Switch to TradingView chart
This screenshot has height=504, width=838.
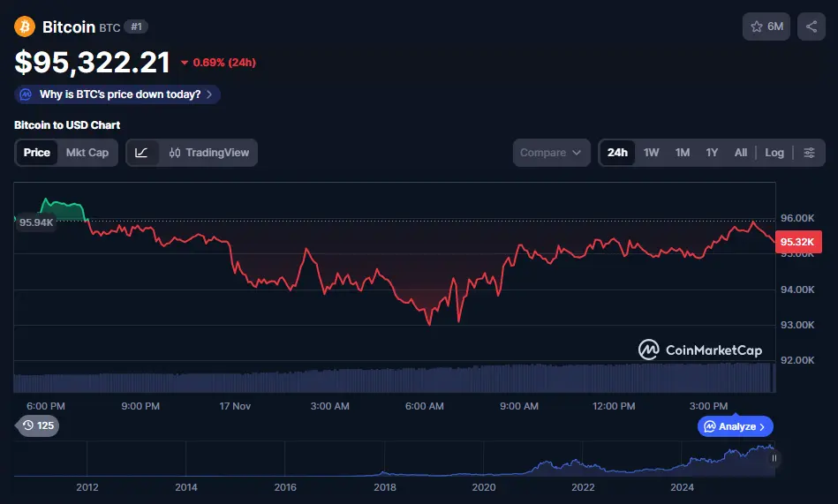208,153
